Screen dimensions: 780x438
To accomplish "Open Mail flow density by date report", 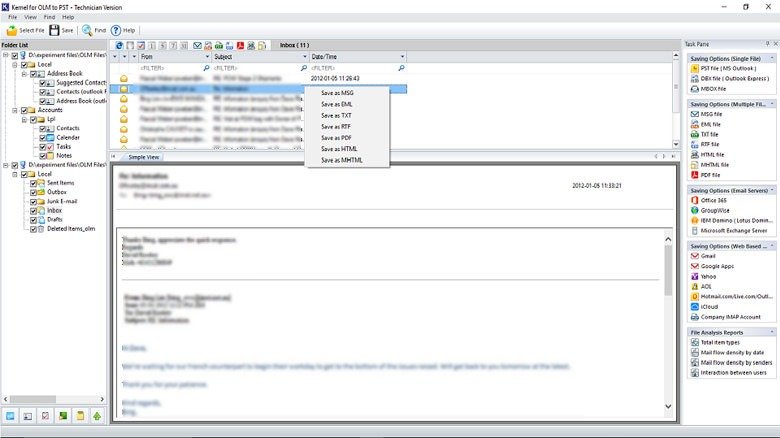I will [727, 352].
